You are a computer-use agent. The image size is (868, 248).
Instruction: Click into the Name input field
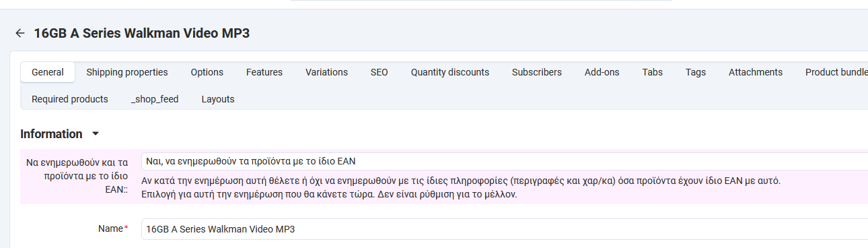505,229
